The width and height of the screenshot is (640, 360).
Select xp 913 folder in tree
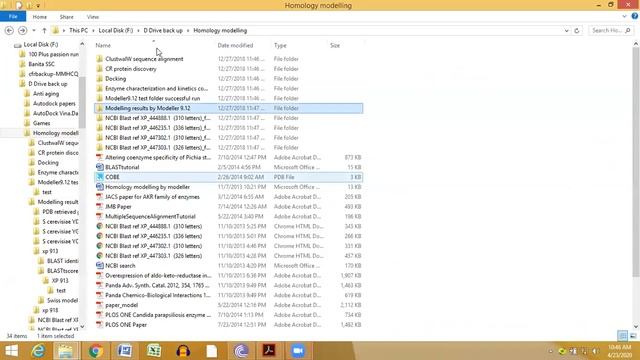coord(50,251)
